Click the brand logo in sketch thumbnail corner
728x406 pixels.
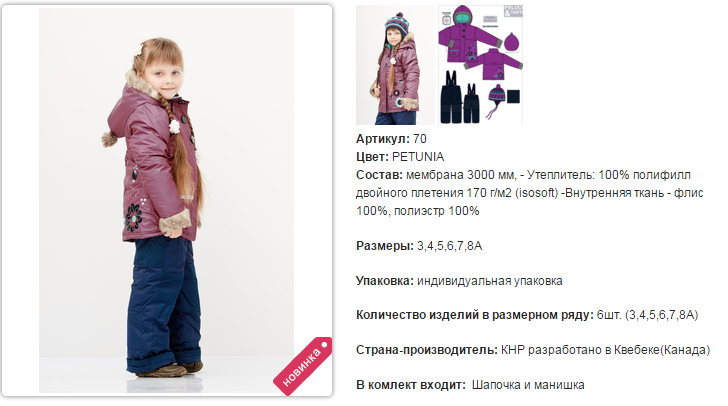(514, 11)
